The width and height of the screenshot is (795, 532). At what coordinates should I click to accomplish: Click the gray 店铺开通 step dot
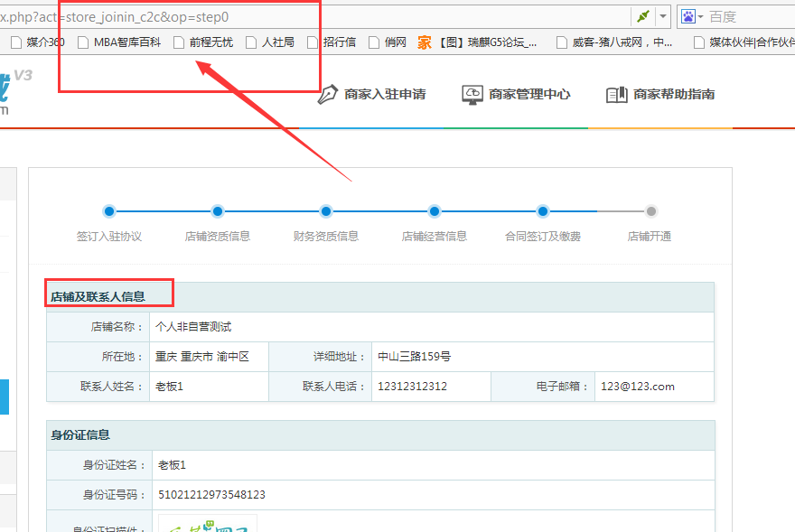click(651, 211)
